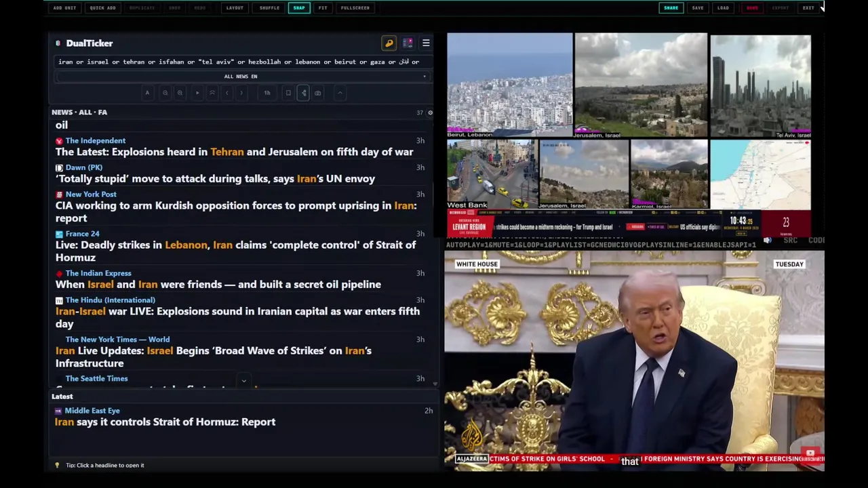Click The Indian Express source icon

(59, 274)
